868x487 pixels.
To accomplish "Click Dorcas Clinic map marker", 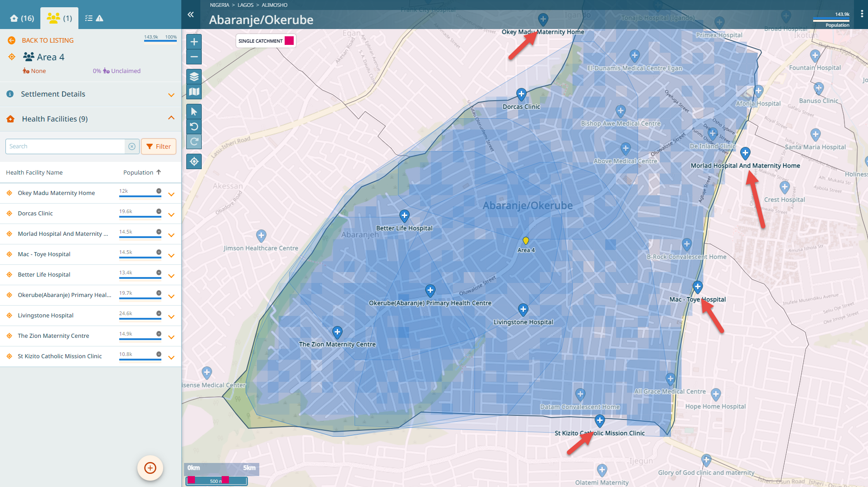I will (521, 94).
